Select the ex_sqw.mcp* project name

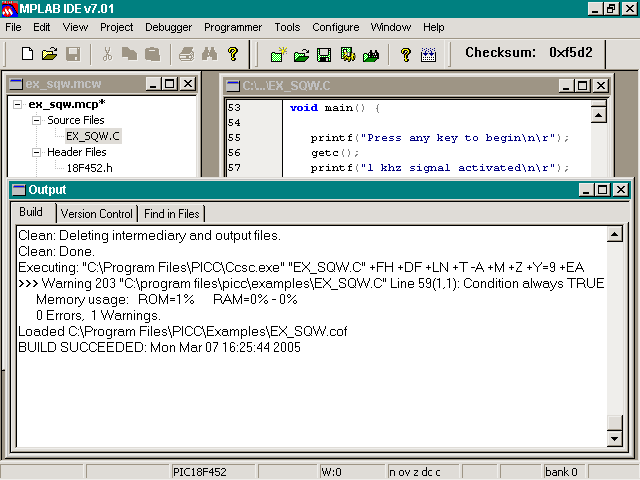click(67, 104)
